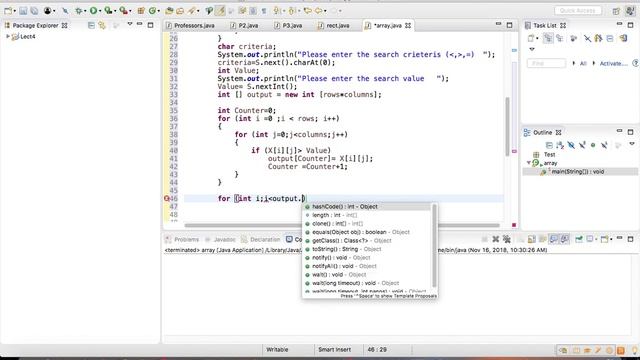Screen dimensions: 640x360
Task: Select the Lect4 project
Action: pyautogui.click(x=28, y=37)
